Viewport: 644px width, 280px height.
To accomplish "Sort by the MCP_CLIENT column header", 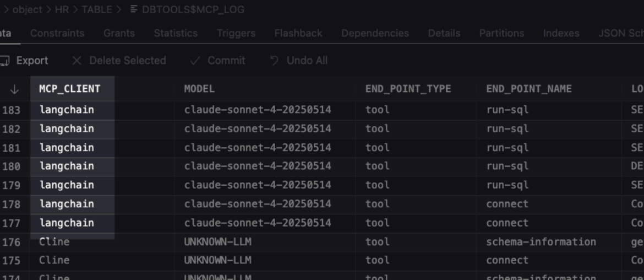I will [70, 89].
